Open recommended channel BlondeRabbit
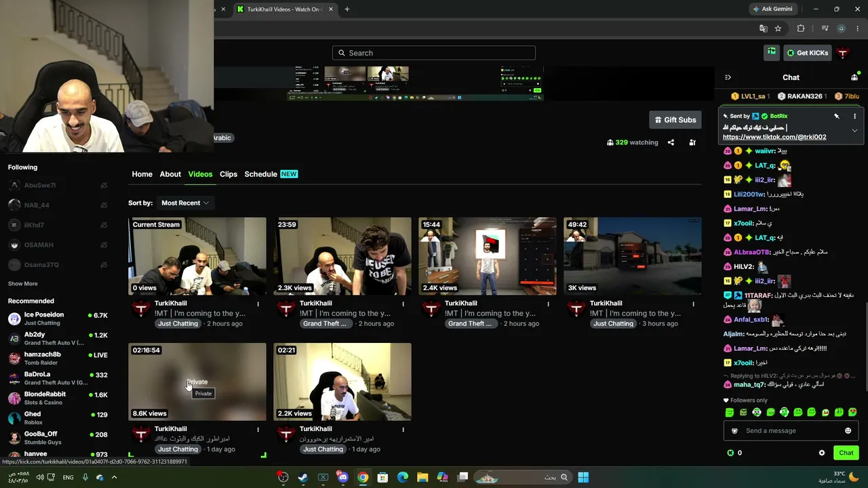 pyautogui.click(x=58, y=398)
